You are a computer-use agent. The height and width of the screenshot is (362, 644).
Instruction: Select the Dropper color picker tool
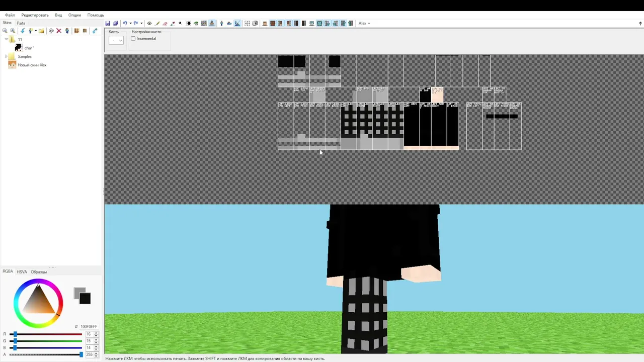pyautogui.click(x=173, y=23)
